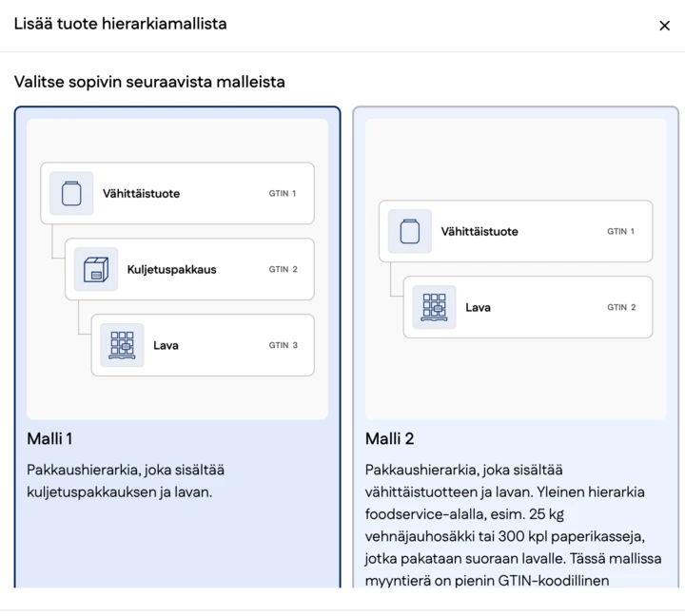The width and height of the screenshot is (685, 616).
Task: Click the Malli 1 heading
Action: click(49, 438)
